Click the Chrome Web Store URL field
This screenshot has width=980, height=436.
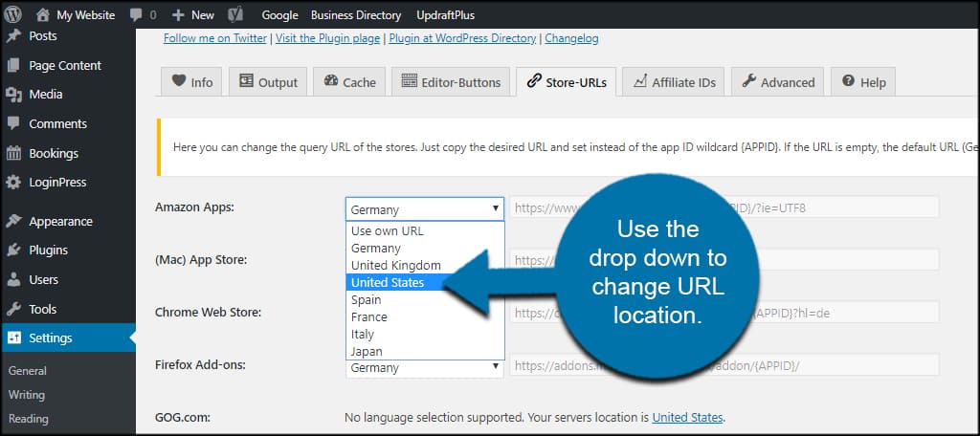724,313
